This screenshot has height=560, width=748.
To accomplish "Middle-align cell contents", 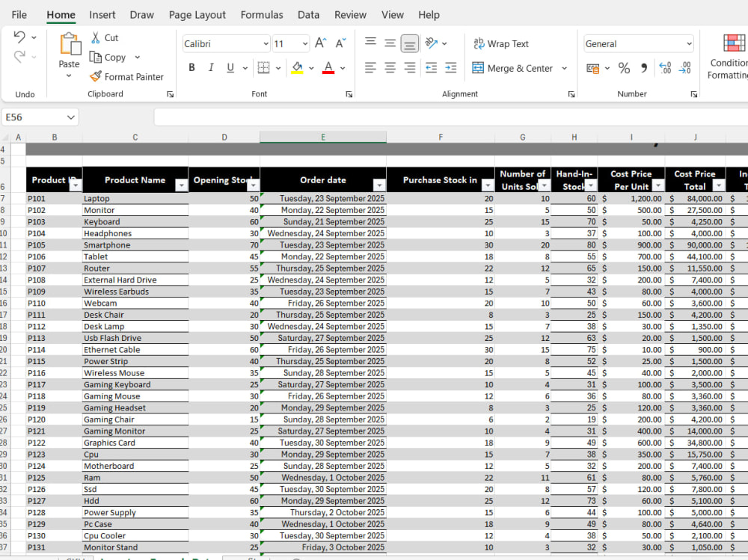I will tap(390, 43).
